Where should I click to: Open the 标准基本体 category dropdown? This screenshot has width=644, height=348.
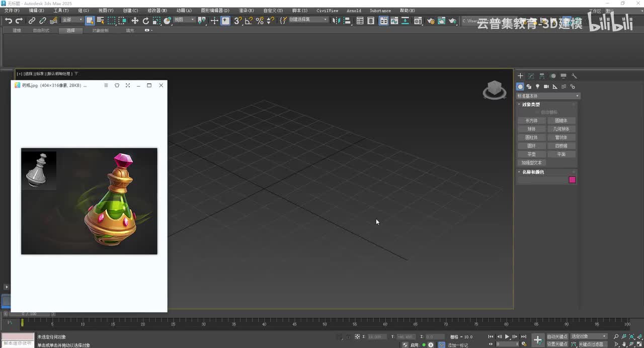[548, 96]
